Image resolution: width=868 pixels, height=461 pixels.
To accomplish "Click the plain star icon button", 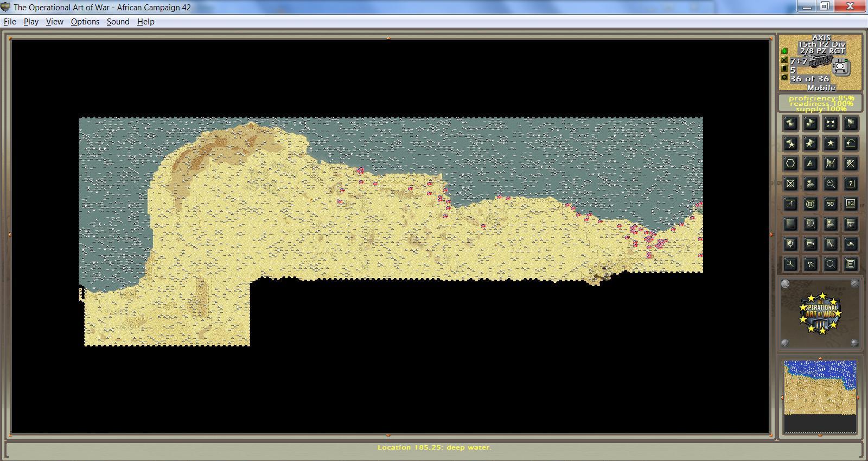I will click(x=831, y=143).
